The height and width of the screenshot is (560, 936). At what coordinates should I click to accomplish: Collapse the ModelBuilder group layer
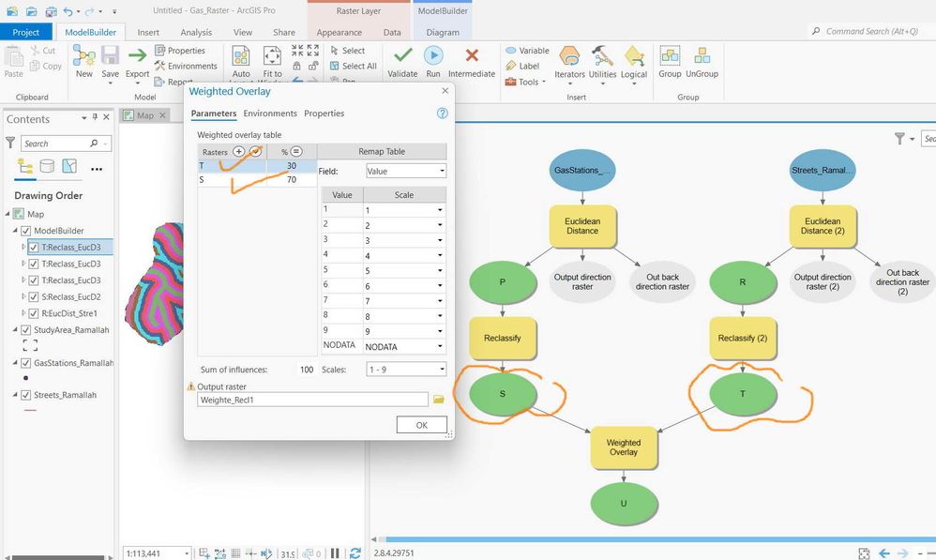[16, 231]
